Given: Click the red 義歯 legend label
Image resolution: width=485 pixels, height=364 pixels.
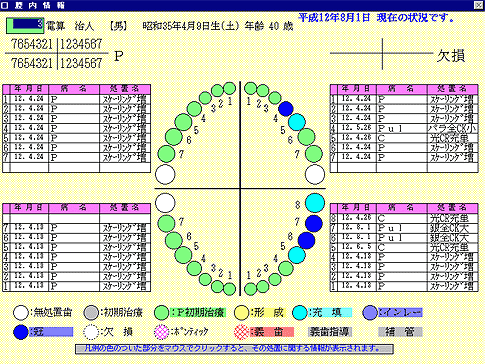Looking at the screenshot, I should coord(272,332).
